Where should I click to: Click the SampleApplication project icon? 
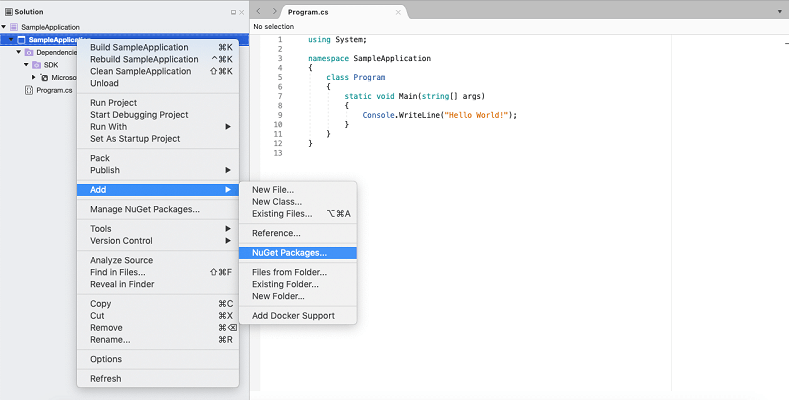pyautogui.click(x=21, y=40)
